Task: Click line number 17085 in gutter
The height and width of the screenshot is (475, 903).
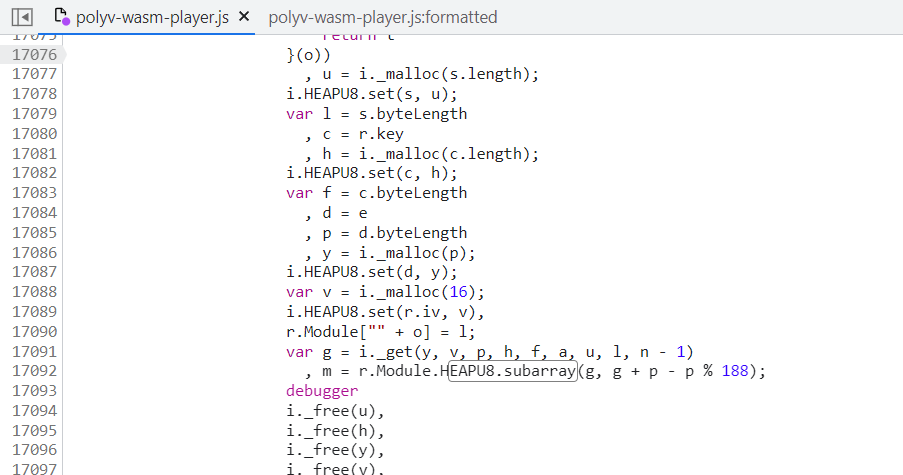Action: [x=35, y=233]
